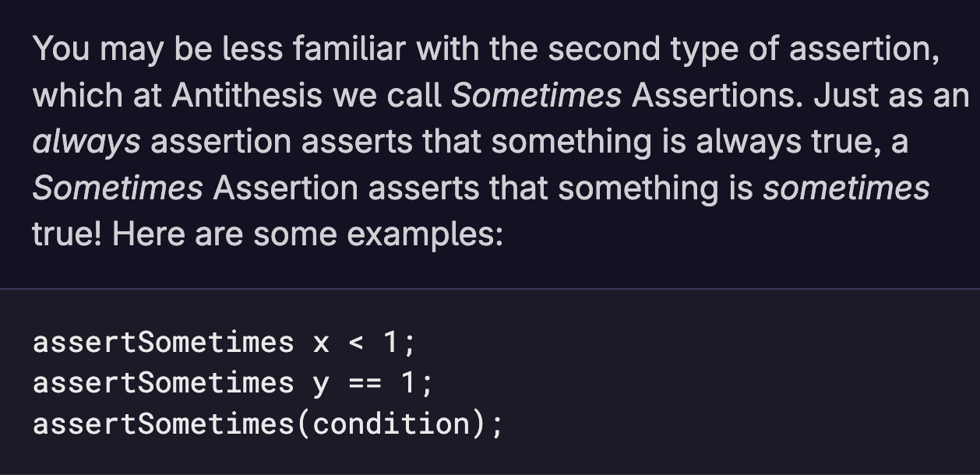The width and height of the screenshot is (980, 475).
Task: Click the italic "Sometimes" starting the fourth line
Action: click(x=118, y=188)
